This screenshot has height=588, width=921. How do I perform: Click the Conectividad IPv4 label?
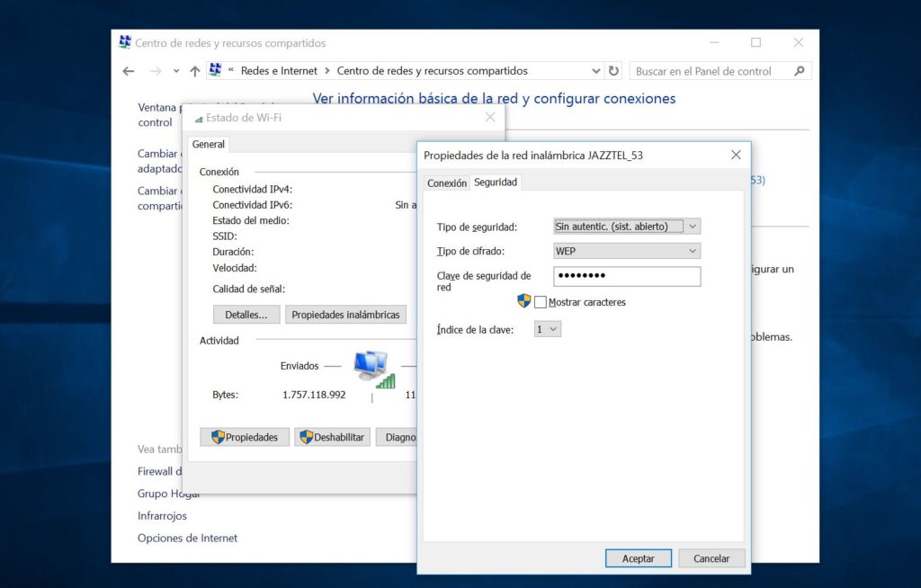(252, 189)
